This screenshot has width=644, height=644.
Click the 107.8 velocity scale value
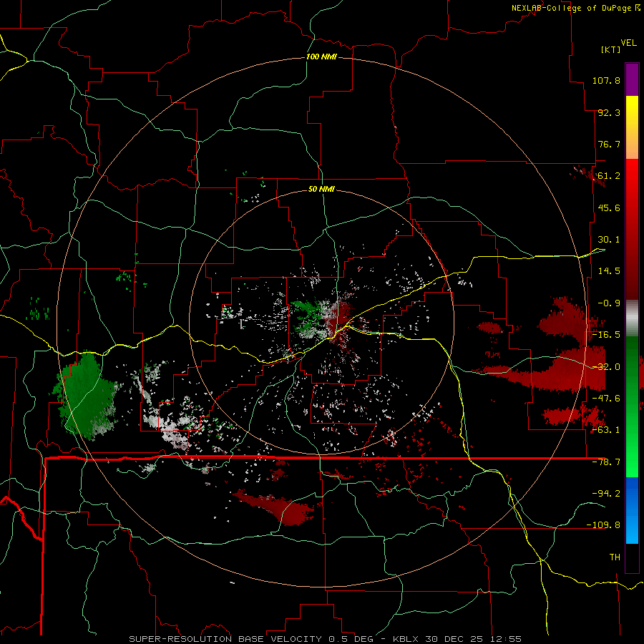pyautogui.click(x=606, y=80)
